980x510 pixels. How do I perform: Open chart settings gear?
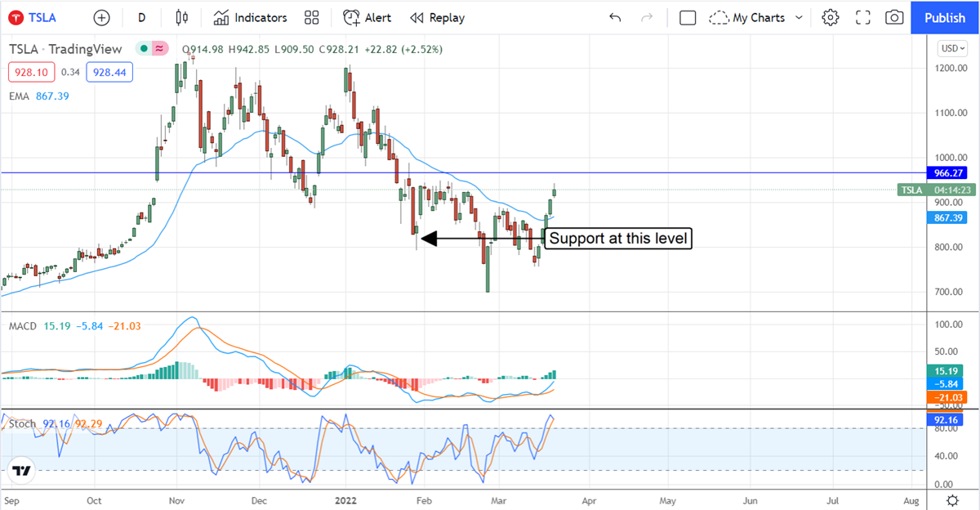click(x=831, y=17)
